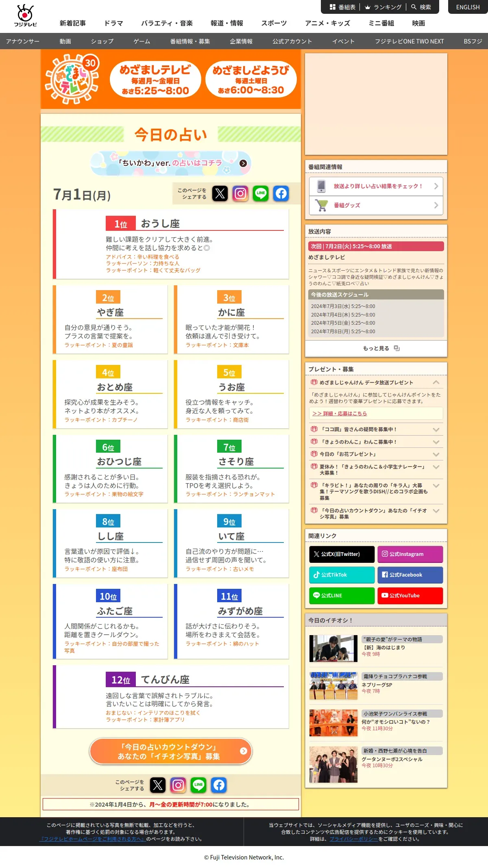Screen dimensions: 488x868
Task: Open the 番組表 program guide icon
Action: [333, 7]
